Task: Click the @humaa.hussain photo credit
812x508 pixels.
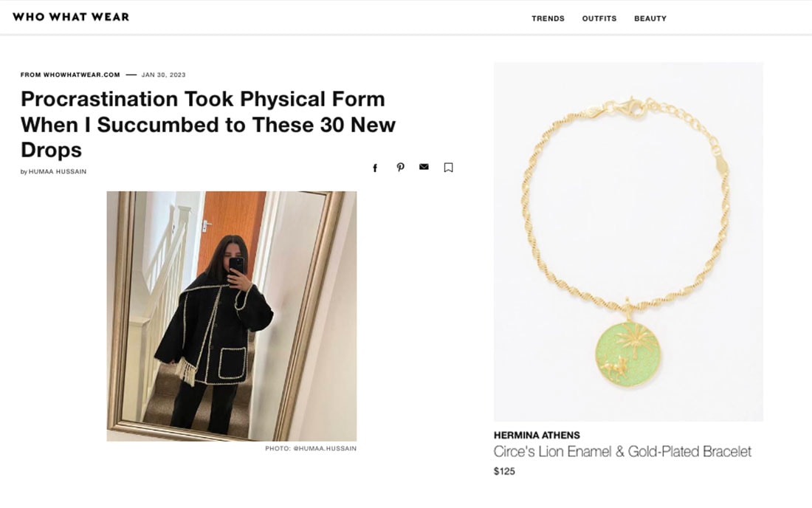Action: pos(325,448)
